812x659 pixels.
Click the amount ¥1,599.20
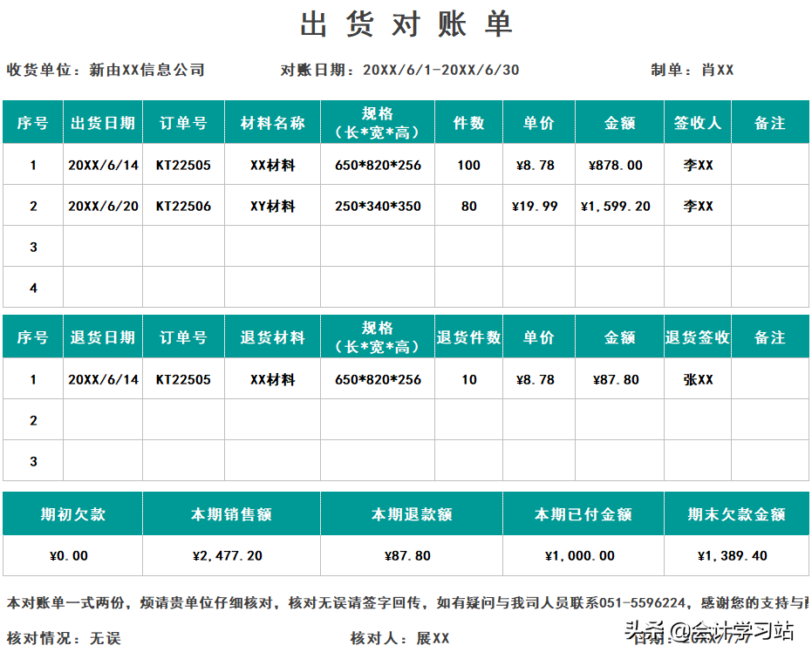pyautogui.click(x=615, y=206)
